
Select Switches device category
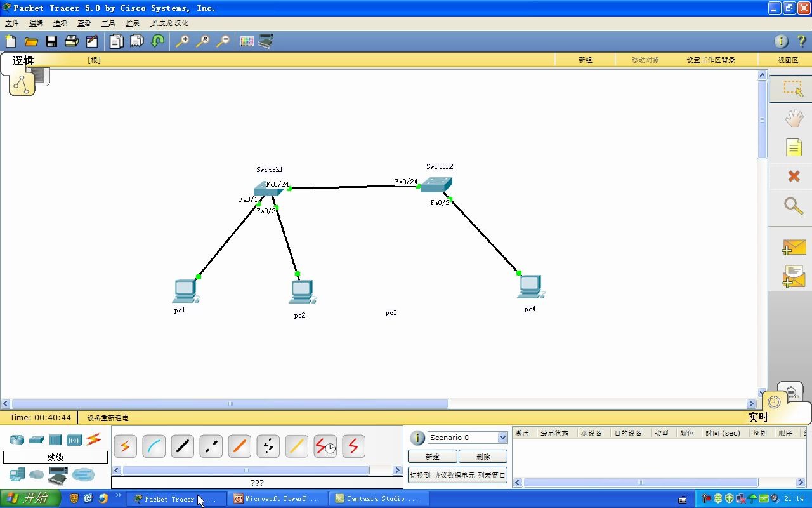[x=36, y=439]
